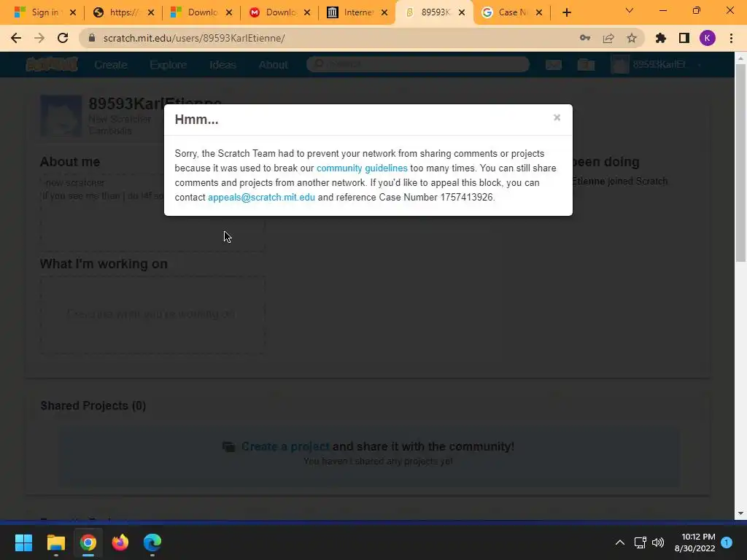
Task: Click the share page icon in address bar
Action: (608, 38)
